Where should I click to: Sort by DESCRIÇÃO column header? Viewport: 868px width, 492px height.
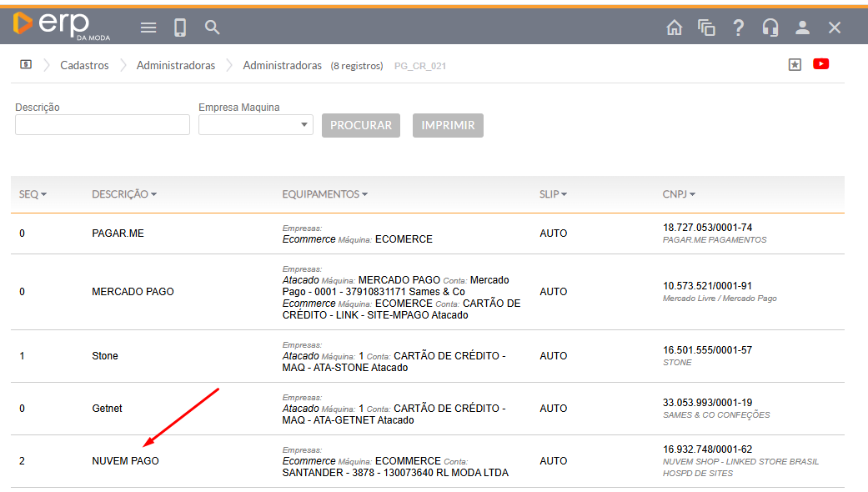[x=123, y=194]
